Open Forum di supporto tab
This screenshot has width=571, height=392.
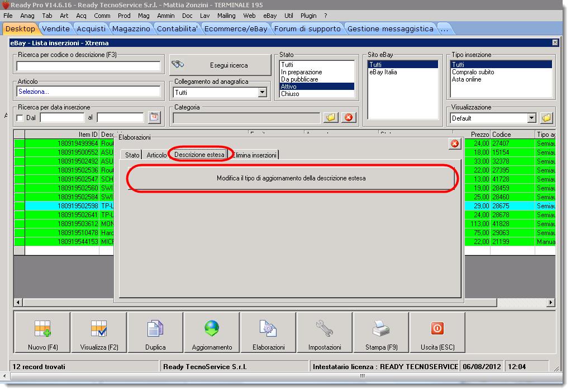pyautogui.click(x=307, y=28)
